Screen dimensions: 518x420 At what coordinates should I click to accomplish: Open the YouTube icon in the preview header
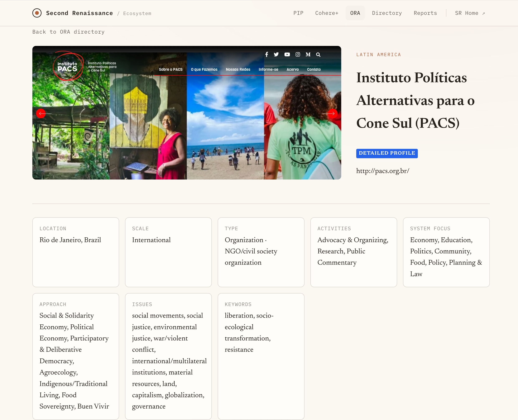[287, 54]
